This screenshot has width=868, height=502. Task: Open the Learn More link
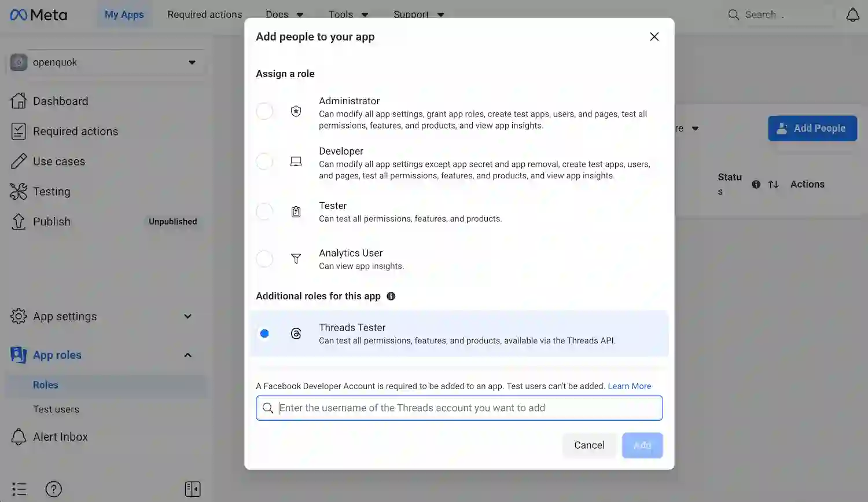[x=630, y=386]
